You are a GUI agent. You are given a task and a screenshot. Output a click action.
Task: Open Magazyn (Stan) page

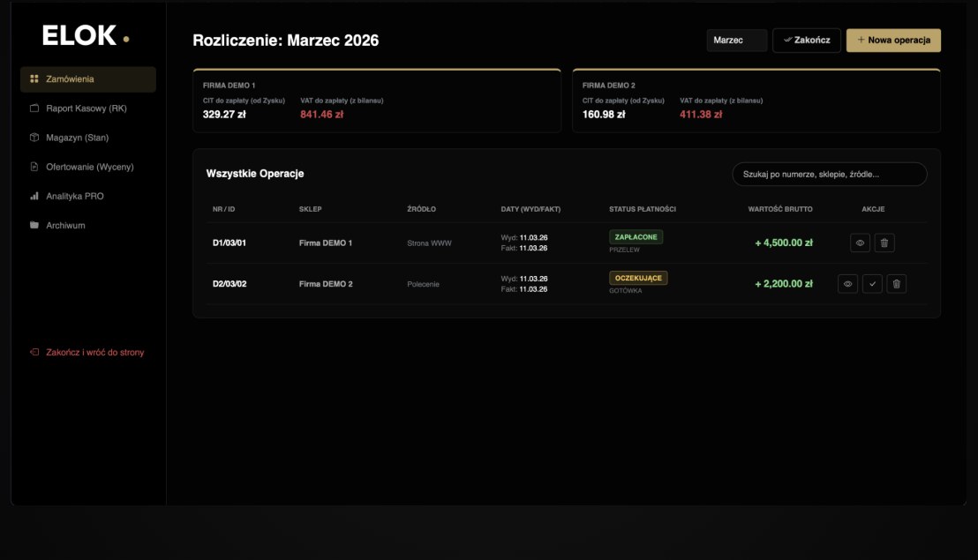point(88,138)
